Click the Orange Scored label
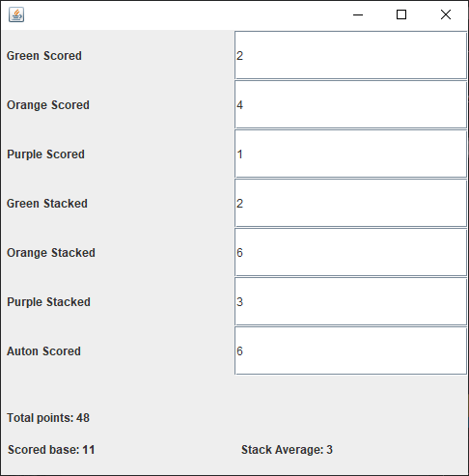Screen dimensions: 469x476 tap(48, 105)
